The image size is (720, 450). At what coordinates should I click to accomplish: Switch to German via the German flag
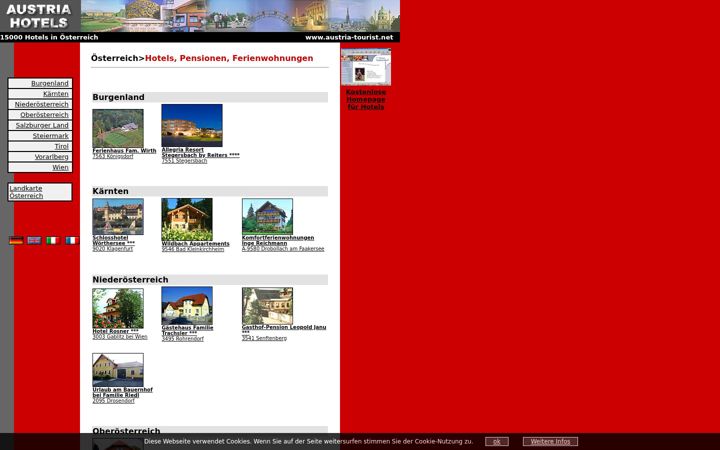[16, 240]
